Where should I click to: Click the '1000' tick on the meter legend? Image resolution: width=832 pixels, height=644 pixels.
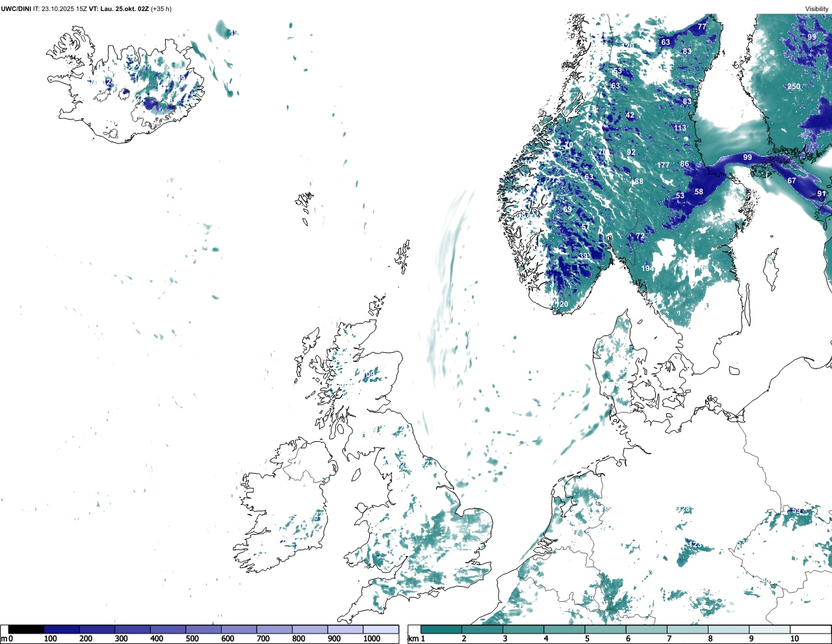pyautogui.click(x=372, y=639)
